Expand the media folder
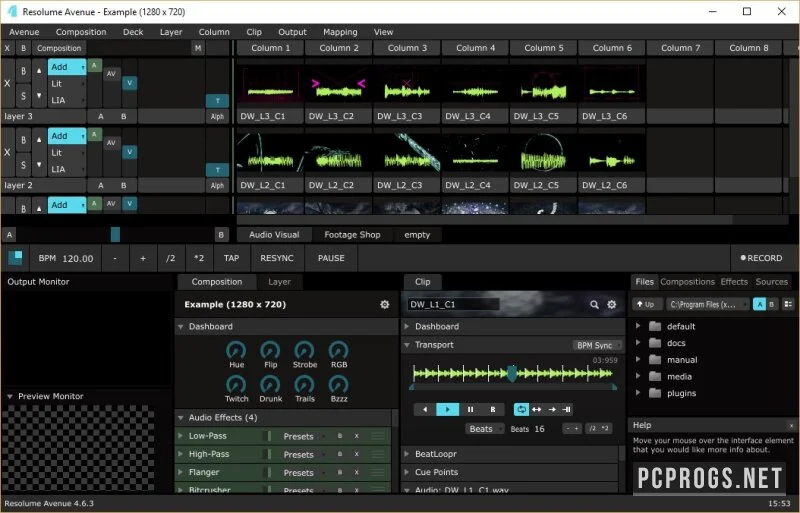The width and height of the screenshot is (800, 513). [638, 376]
